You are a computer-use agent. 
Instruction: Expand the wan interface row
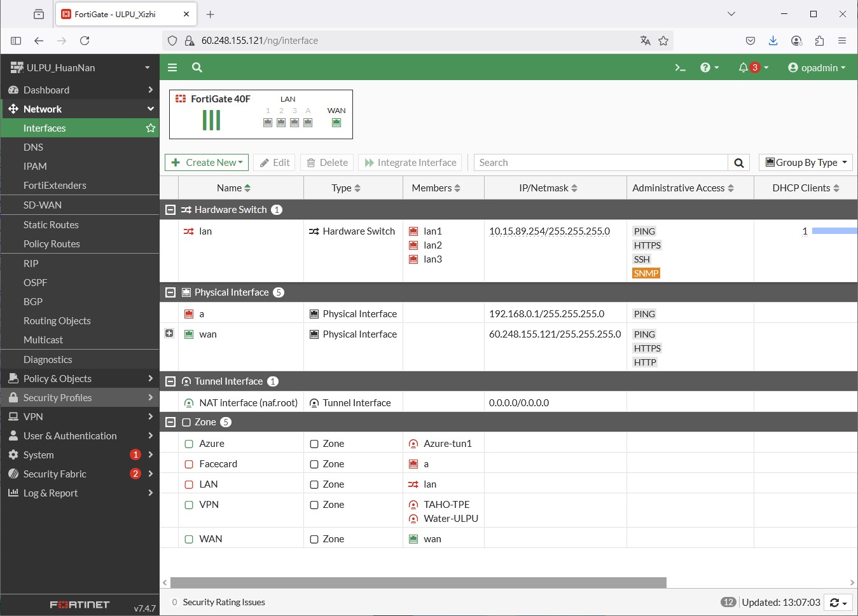(x=169, y=334)
